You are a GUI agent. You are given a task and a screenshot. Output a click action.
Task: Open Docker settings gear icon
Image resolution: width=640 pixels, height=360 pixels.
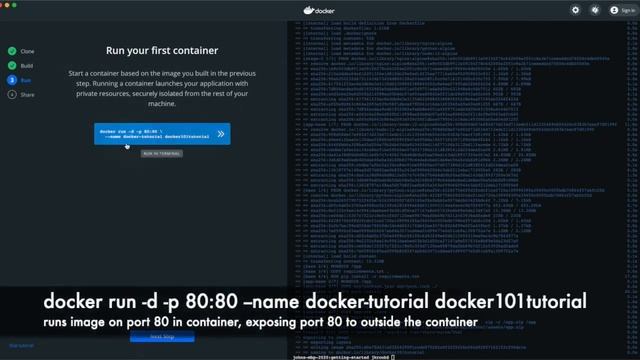tap(575, 10)
